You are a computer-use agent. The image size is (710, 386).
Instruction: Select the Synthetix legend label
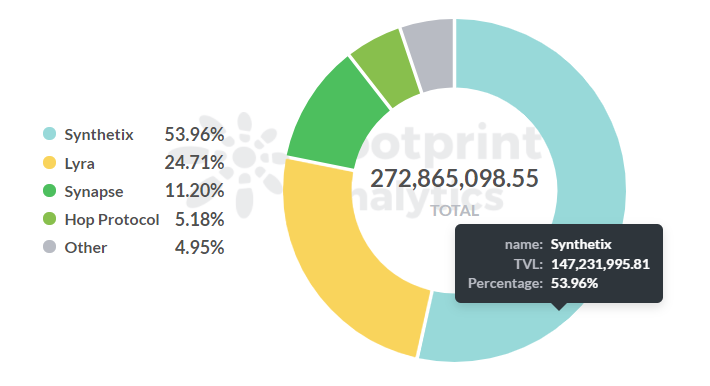point(99,135)
